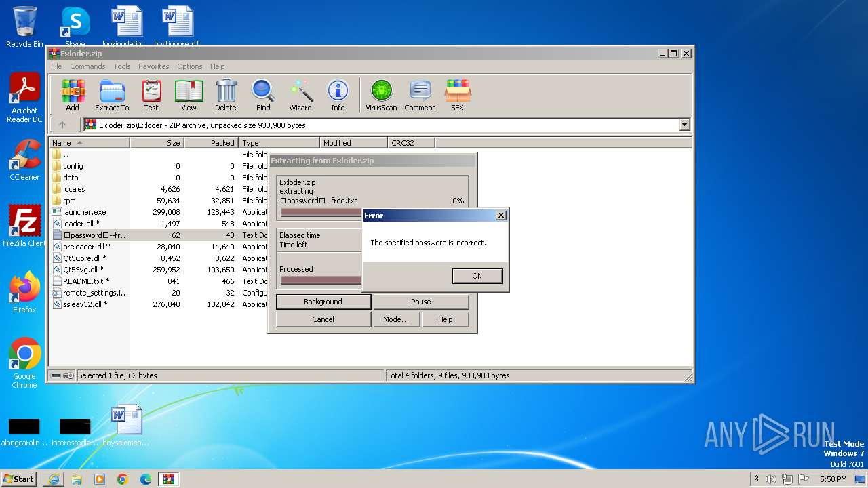This screenshot has width=868, height=488.
Task: Select ssleay32.dll file
Action: pos(85,304)
